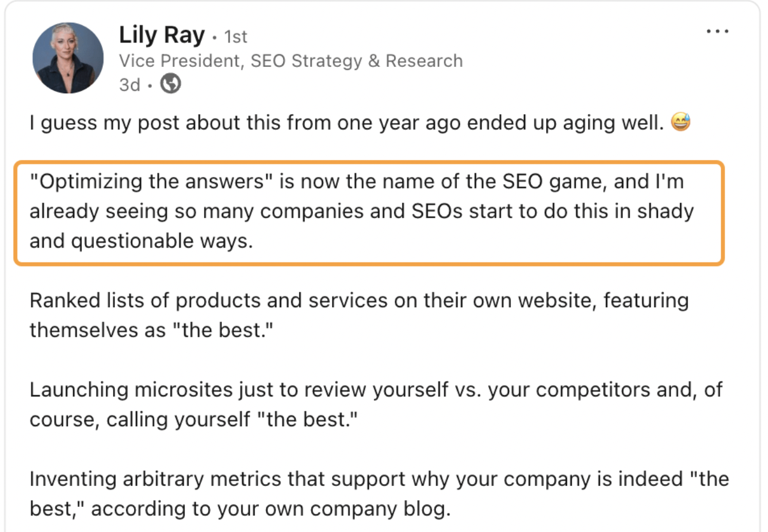Open Lily Ray's profile via her name

tap(161, 35)
